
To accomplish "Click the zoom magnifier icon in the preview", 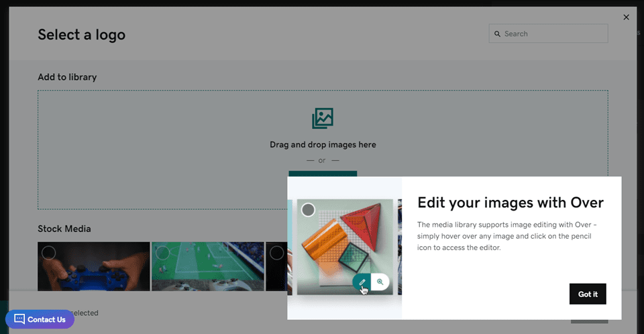I will click(x=380, y=282).
